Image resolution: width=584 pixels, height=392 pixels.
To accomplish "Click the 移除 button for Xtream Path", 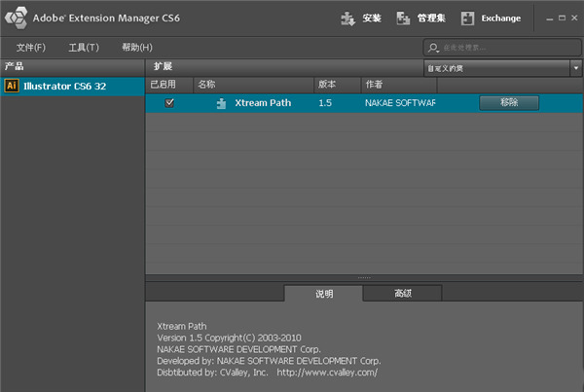I will [x=508, y=102].
